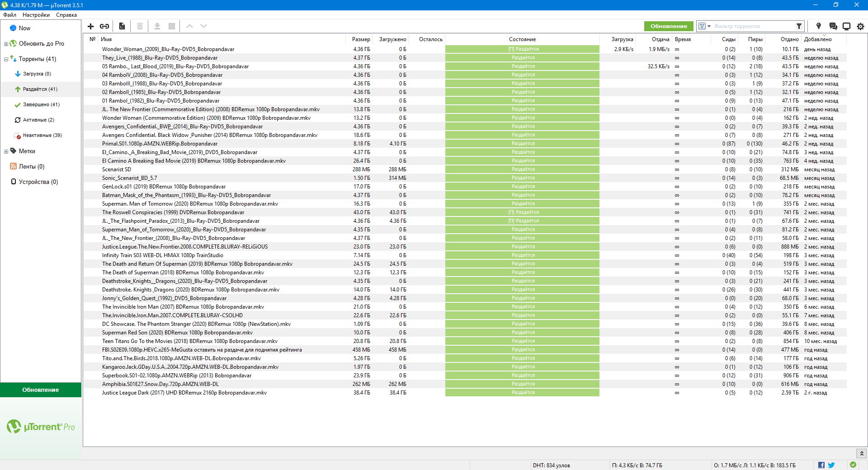Expand the Метки tree node
This screenshot has width=868, height=470.
[6, 151]
